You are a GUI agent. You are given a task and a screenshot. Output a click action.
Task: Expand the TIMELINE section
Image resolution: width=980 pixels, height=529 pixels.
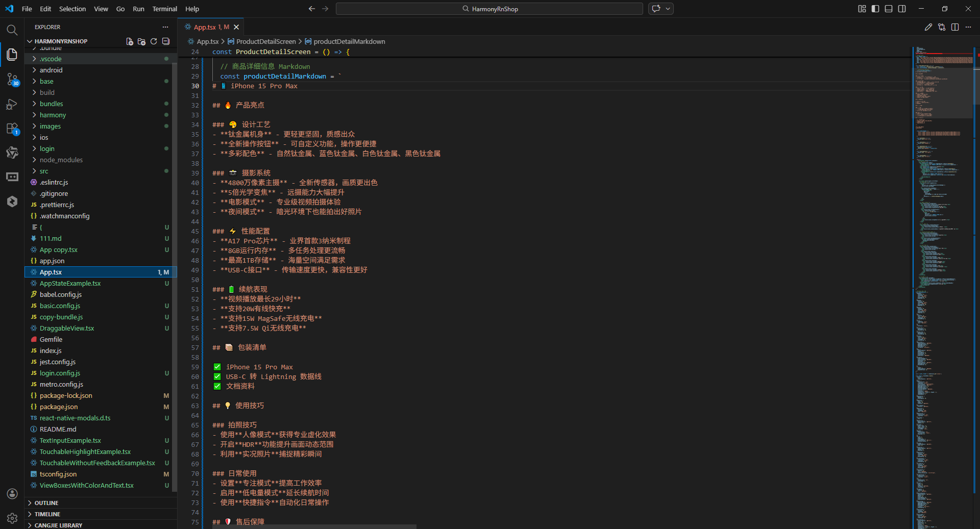pos(101,514)
